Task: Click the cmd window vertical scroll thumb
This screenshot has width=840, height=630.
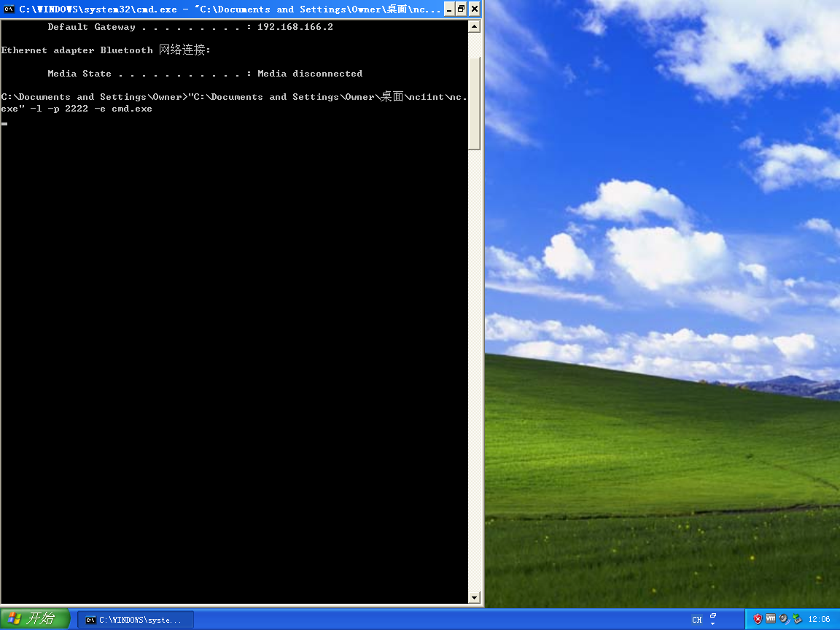Action: pyautogui.click(x=474, y=104)
